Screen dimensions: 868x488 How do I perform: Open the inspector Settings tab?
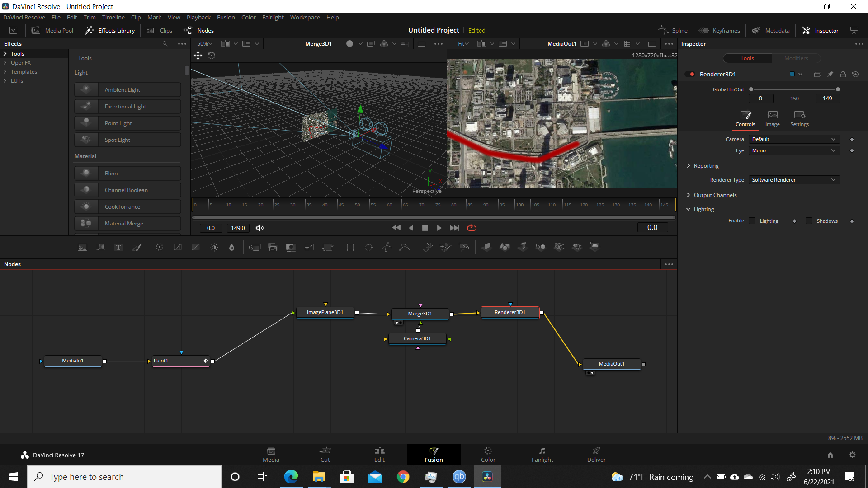point(799,119)
